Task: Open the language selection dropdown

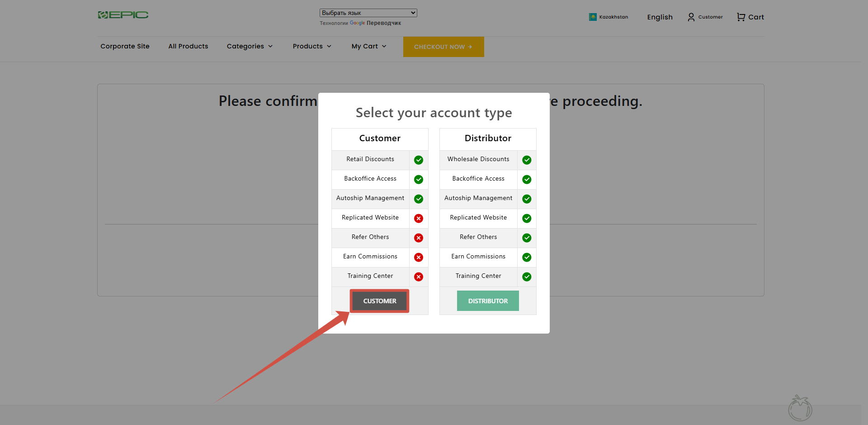Action: click(368, 13)
